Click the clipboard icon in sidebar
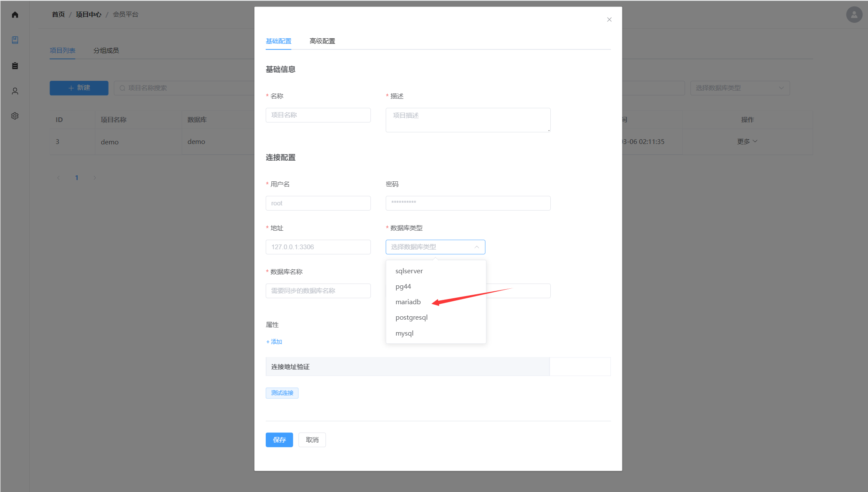This screenshot has height=492, width=868. tap(15, 66)
